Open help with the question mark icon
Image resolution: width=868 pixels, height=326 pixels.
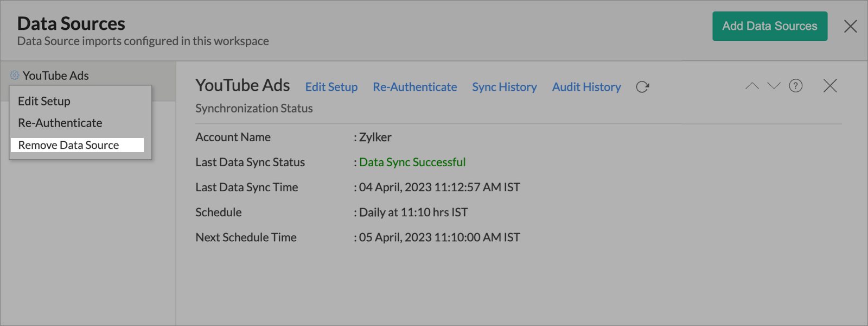click(796, 86)
